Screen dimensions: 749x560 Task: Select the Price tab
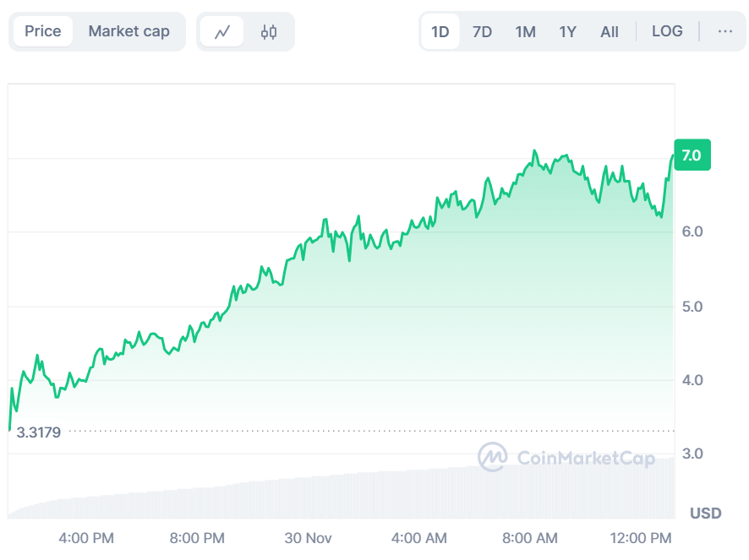[x=43, y=31]
